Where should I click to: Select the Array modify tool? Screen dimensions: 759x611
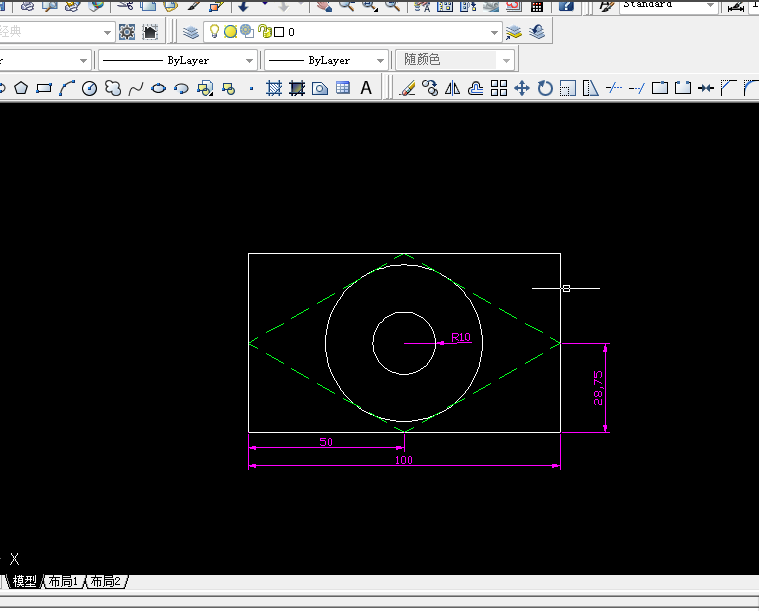498,88
